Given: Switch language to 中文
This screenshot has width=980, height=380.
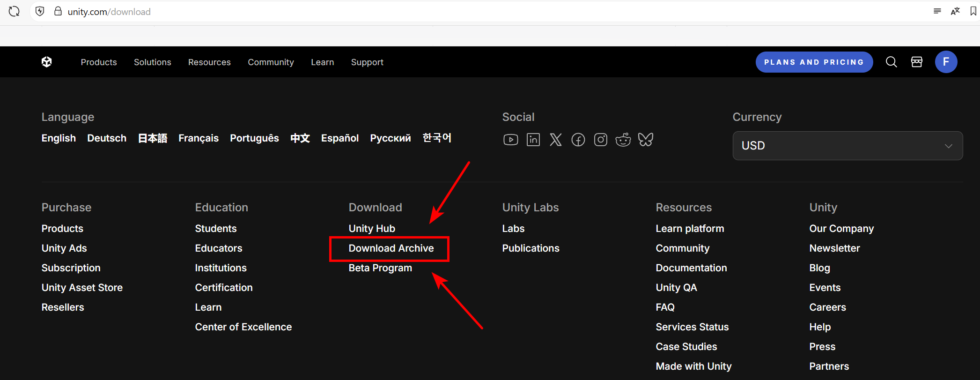Looking at the screenshot, I should click(x=300, y=138).
